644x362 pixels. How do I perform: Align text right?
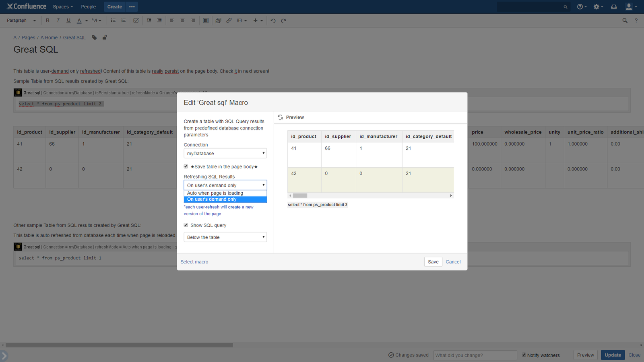pyautogui.click(x=193, y=21)
